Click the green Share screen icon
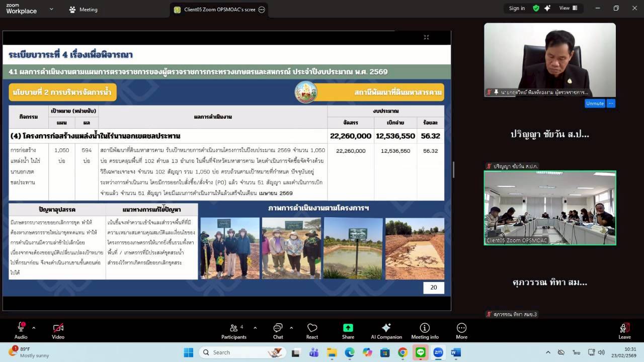Viewport: 644px width, 362px height. [x=348, y=331]
